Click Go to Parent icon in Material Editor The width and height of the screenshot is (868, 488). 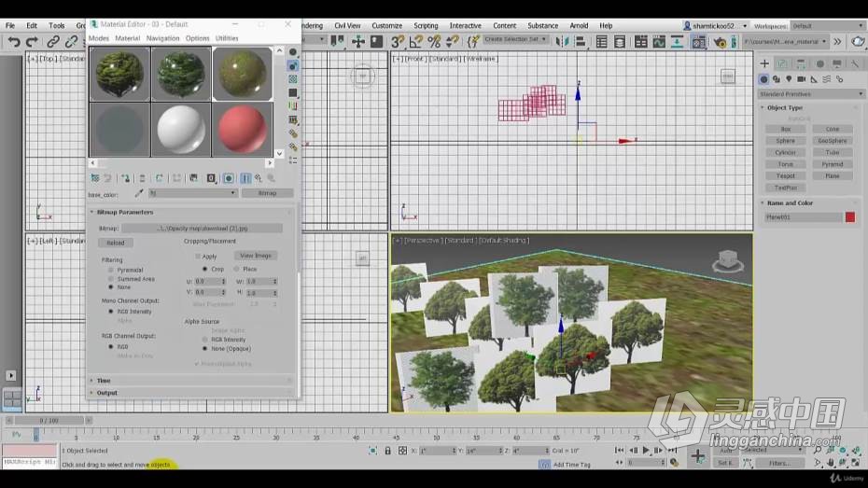point(258,178)
